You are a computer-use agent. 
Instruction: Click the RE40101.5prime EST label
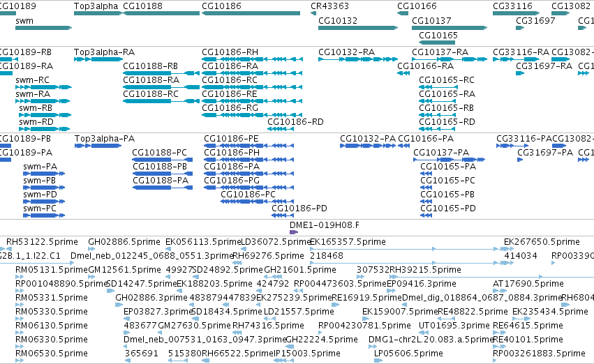click(x=528, y=340)
